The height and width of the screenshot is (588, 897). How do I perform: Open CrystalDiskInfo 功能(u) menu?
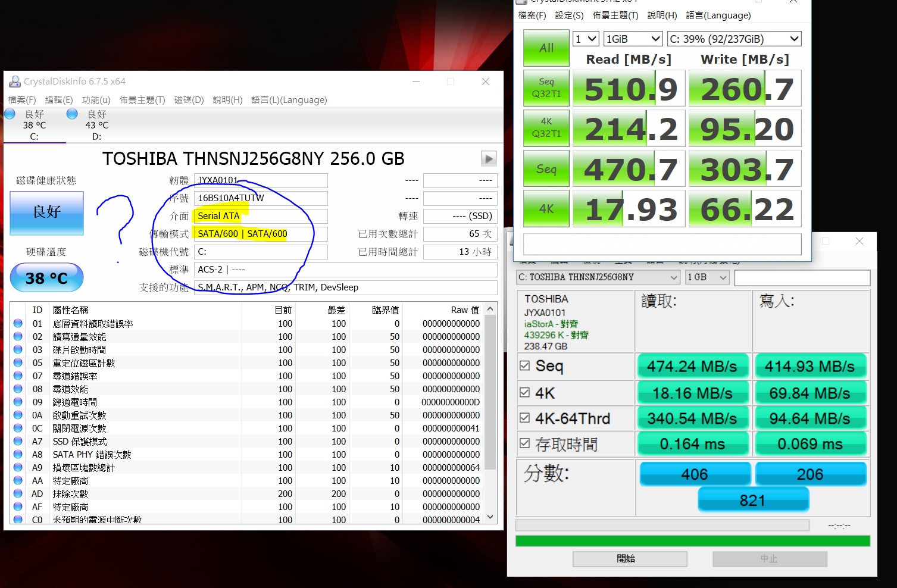coord(96,100)
